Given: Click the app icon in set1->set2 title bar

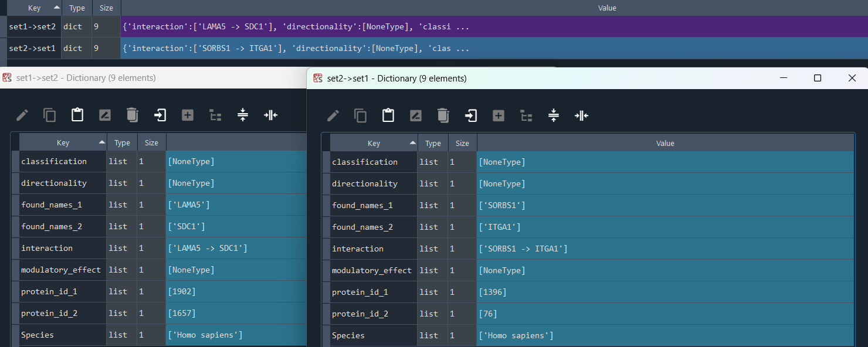Looking at the screenshot, I should (7, 77).
